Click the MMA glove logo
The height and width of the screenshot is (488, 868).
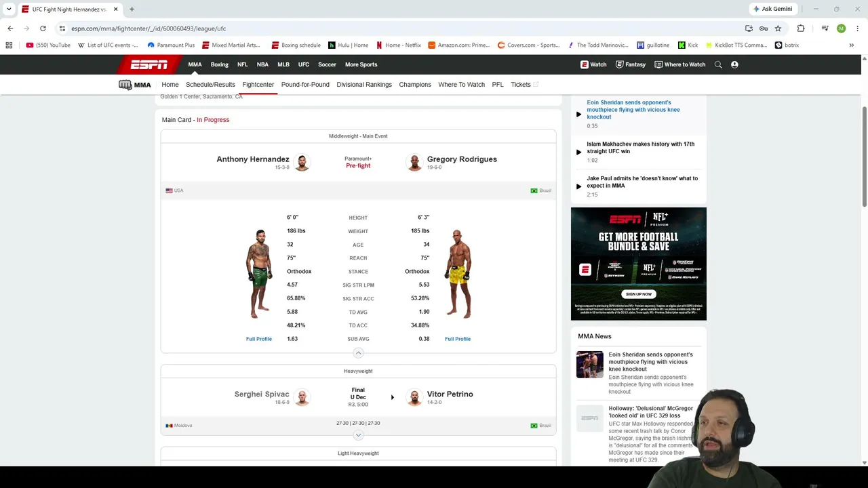(134, 85)
